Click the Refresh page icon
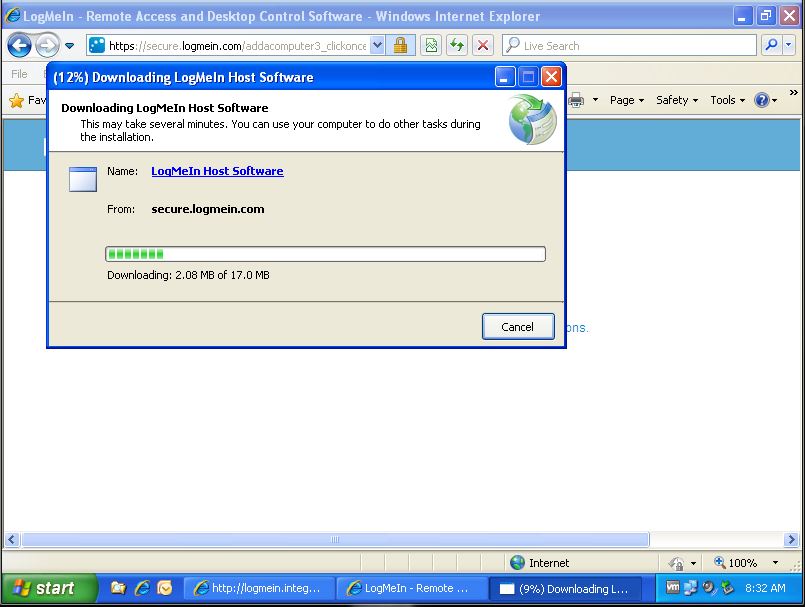The width and height of the screenshot is (805, 607). point(457,45)
